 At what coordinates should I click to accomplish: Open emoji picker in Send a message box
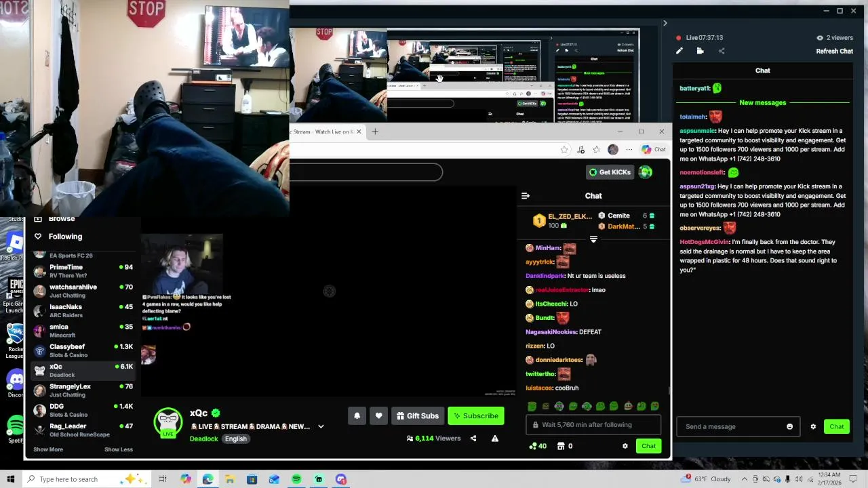tap(789, 427)
